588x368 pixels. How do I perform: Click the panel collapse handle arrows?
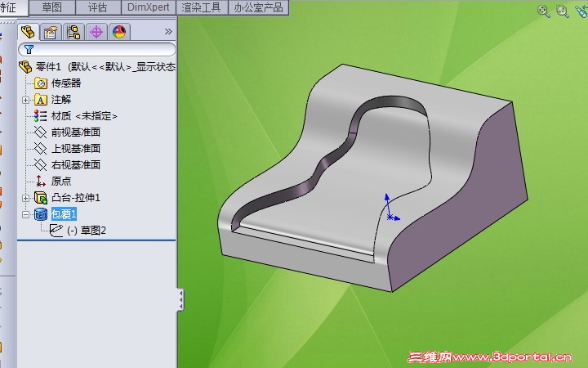pyautogui.click(x=180, y=299)
